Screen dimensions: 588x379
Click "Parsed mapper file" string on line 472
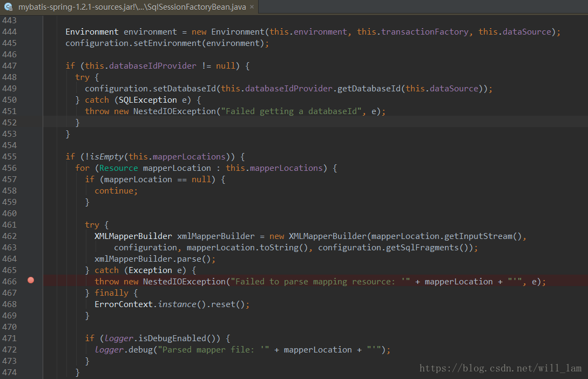coord(213,350)
